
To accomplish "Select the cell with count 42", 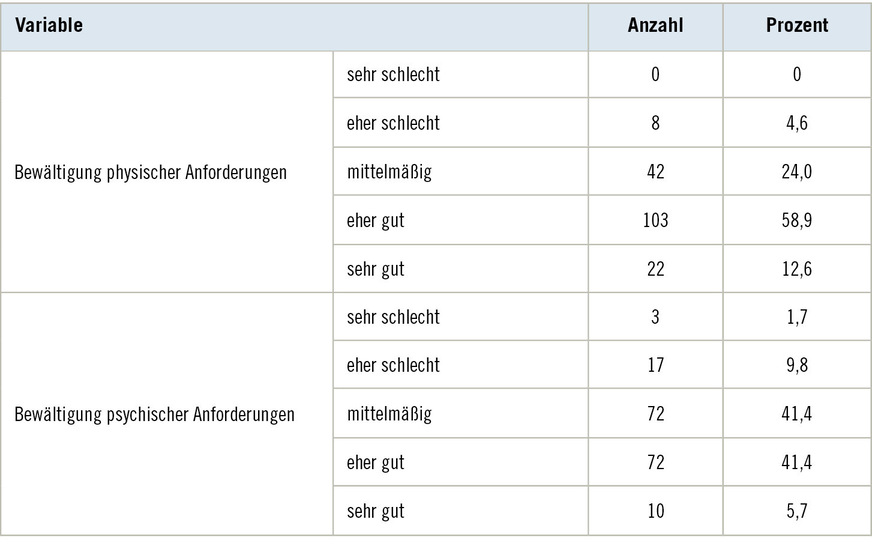I will pyautogui.click(x=655, y=172).
